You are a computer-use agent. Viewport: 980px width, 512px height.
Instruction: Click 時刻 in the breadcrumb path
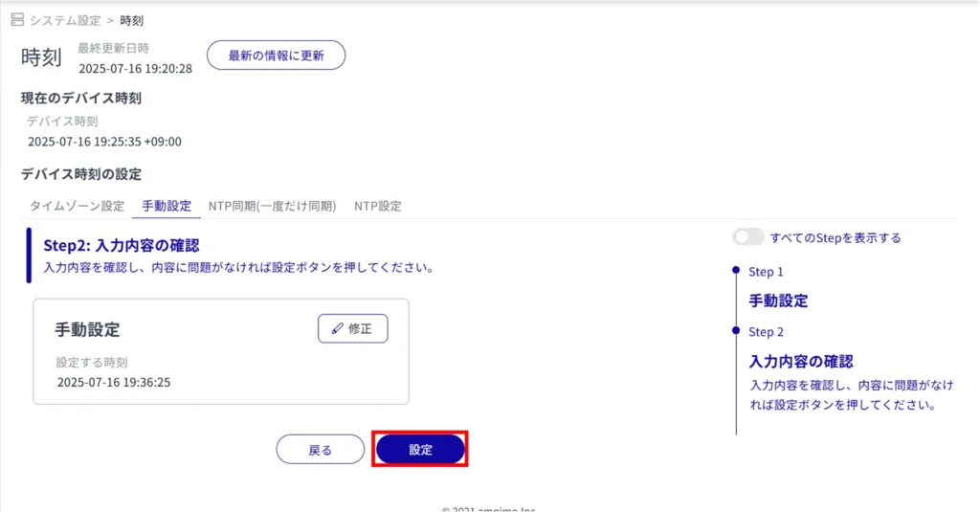tap(132, 20)
